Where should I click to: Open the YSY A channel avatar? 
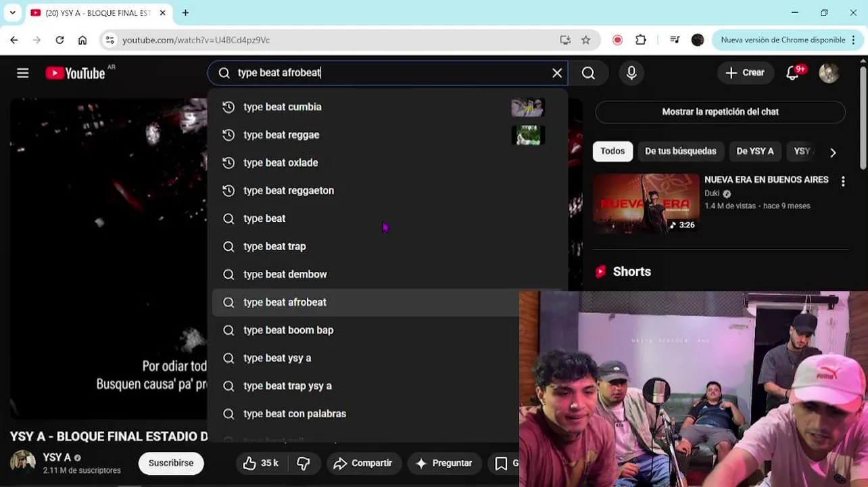(x=22, y=462)
